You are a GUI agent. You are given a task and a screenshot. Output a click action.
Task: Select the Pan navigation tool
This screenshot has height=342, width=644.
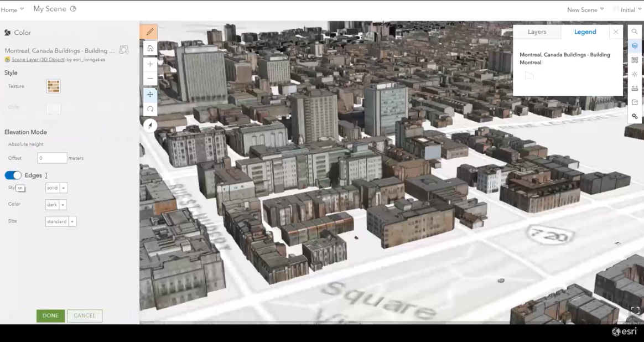(149, 95)
